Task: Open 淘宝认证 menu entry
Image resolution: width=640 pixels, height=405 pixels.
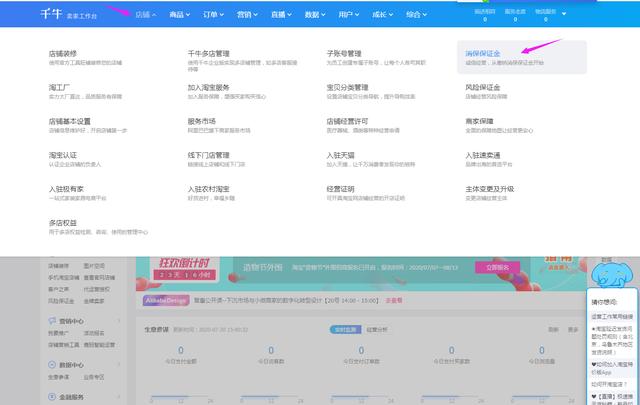Action: tap(63, 155)
